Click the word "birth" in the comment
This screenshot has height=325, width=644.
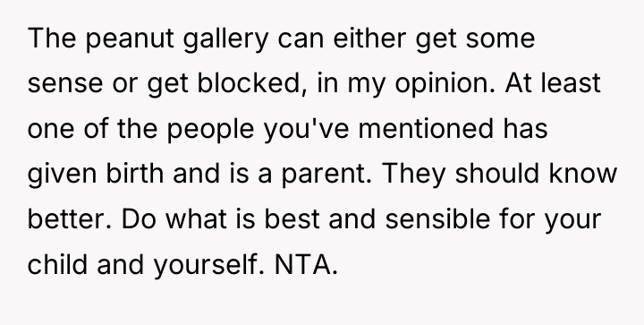tap(135, 173)
